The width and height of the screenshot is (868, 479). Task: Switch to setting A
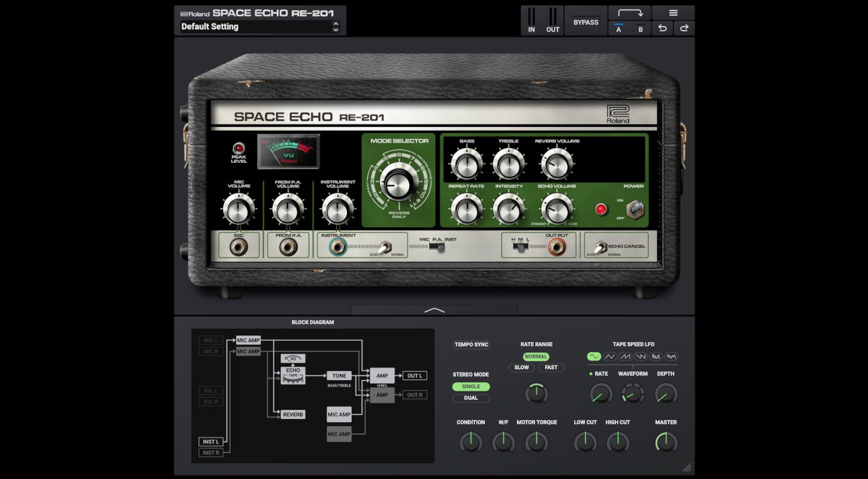[x=618, y=28]
